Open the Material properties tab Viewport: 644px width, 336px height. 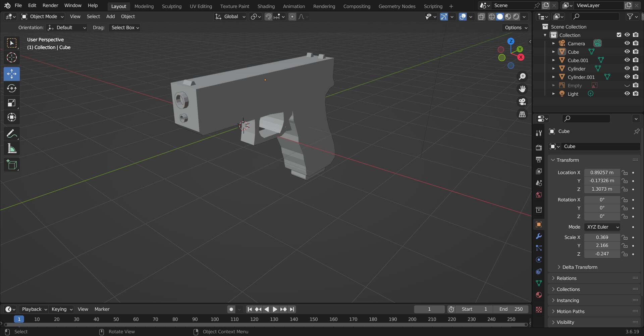point(539,295)
